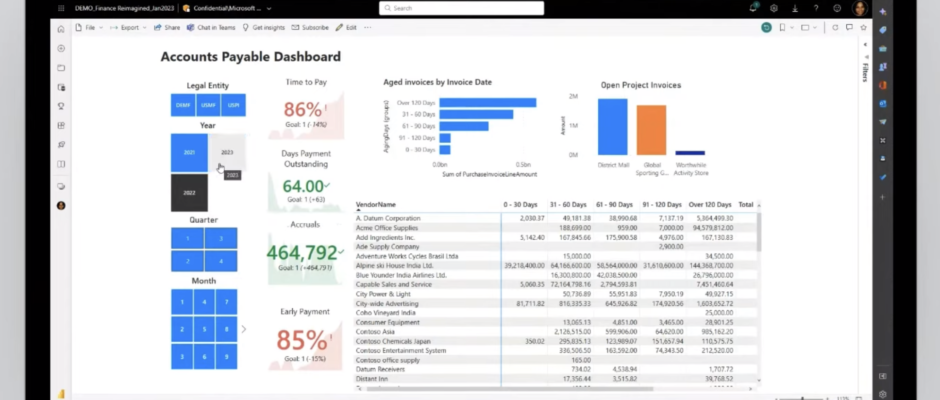Open the File menu

click(89, 28)
